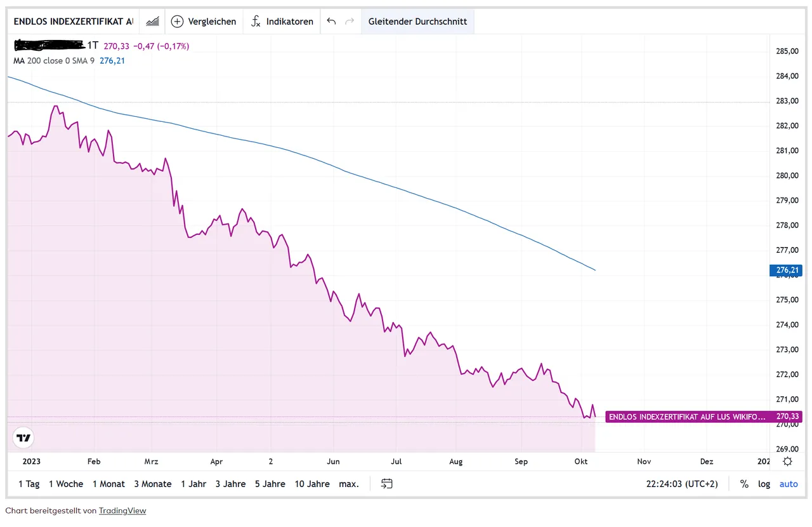This screenshot has width=812, height=527.
Task: Click the 1T interval label
Action: click(93, 46)
